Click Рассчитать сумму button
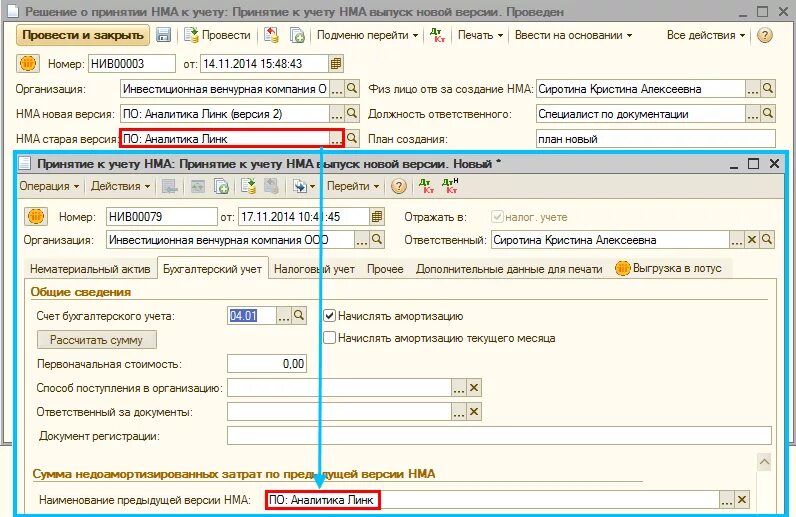The width and height of the screenshot is (796, 517). [x=96, y=340]
